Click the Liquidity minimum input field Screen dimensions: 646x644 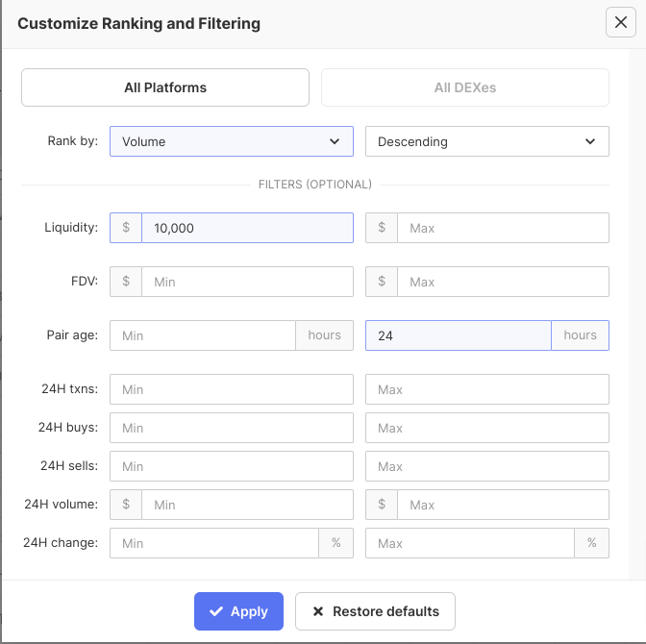[x=246, y=228]
